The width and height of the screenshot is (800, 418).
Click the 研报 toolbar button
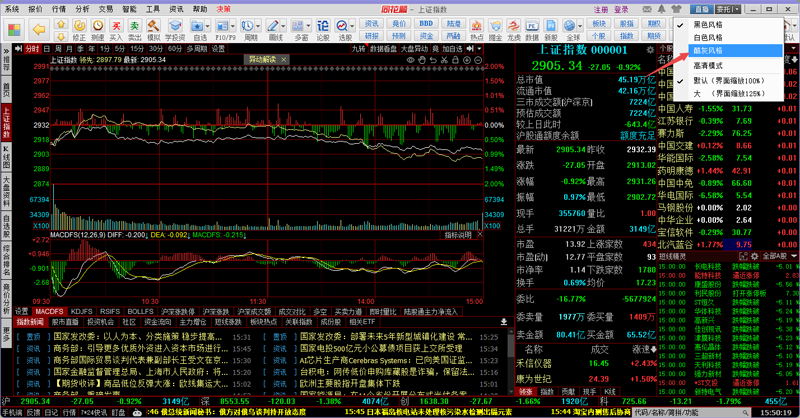click(371, 36)
